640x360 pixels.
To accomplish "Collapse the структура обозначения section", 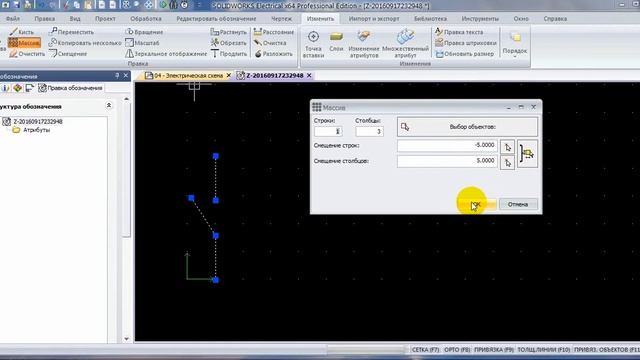I will click(109, 106).
